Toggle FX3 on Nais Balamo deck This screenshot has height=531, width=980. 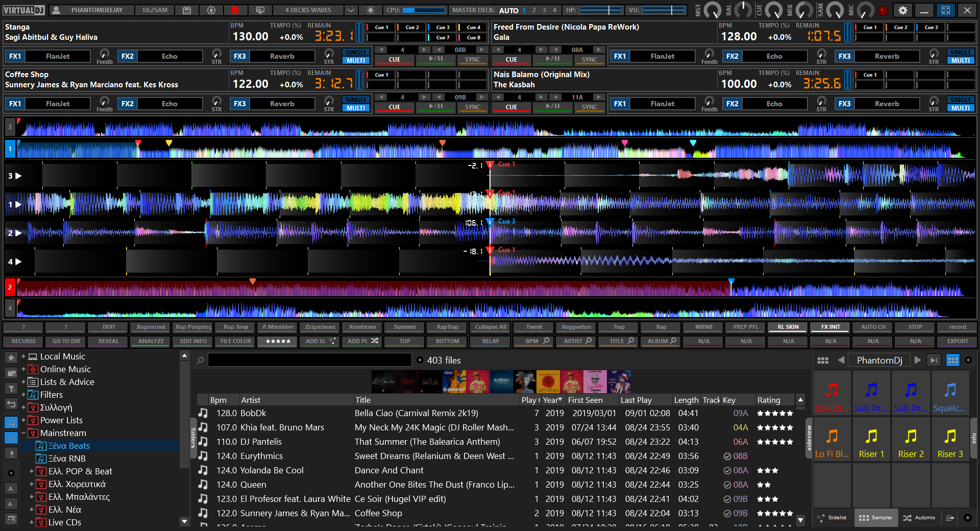pyautogui.click(x=845, y=104)
